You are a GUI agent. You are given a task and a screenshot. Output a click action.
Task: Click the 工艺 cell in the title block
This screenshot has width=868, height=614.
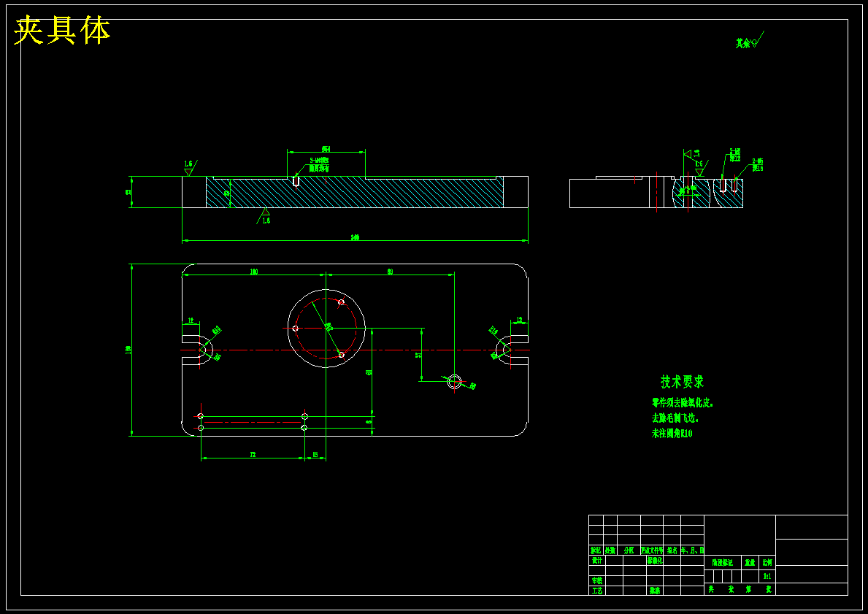click(596, 591)
